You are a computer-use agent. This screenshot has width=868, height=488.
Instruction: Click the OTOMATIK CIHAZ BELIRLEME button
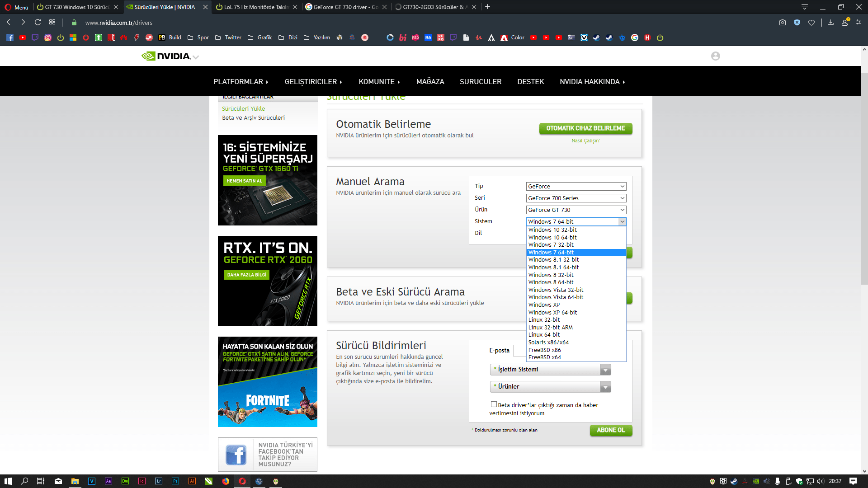pyautogui.click(x=585, y=128)
